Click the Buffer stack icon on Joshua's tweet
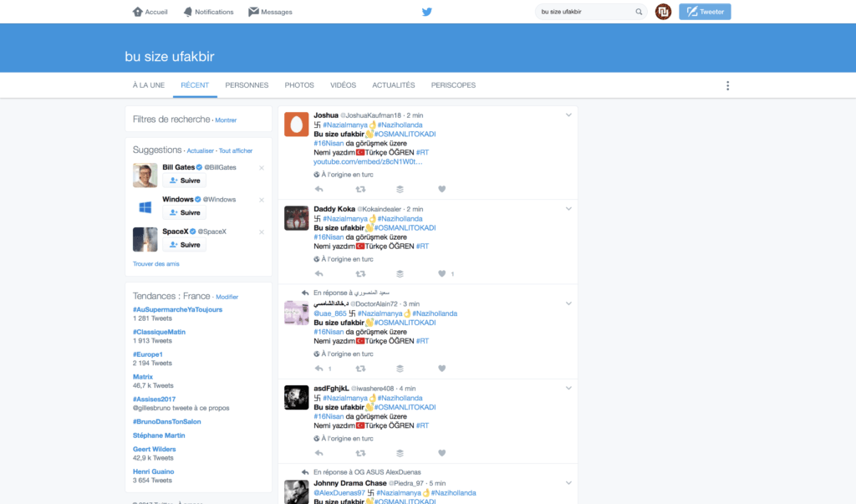 coord(400,189)
